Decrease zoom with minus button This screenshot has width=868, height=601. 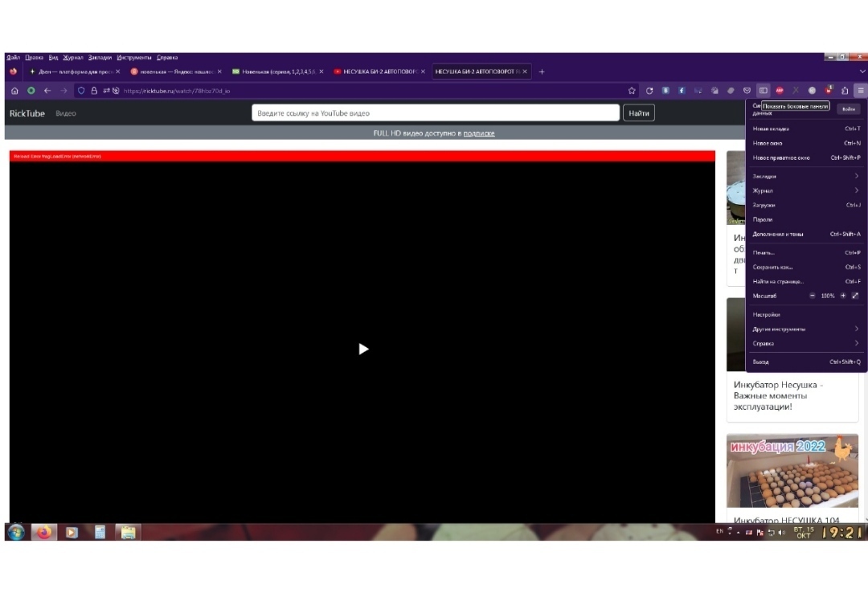tap(812, 296)
